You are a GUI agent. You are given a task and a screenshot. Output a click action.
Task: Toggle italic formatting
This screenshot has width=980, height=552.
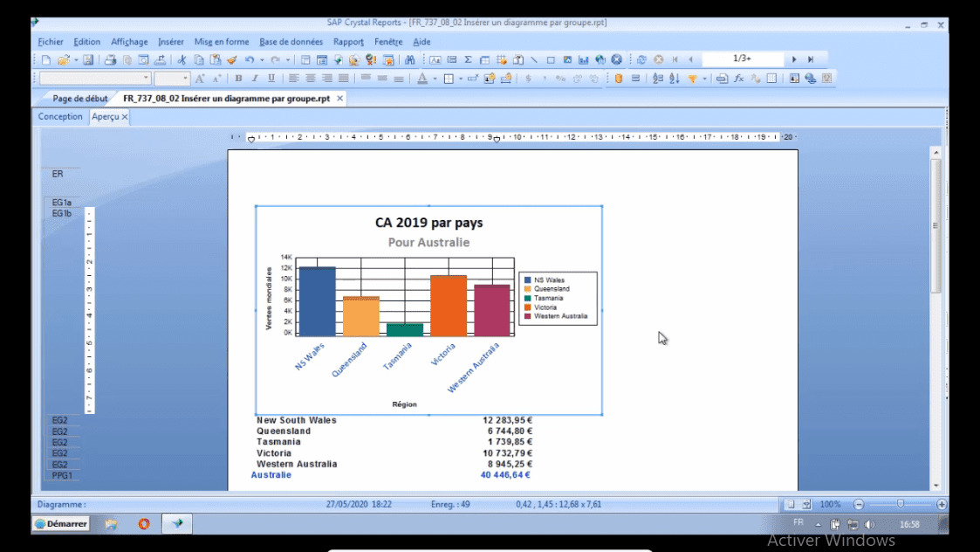click(x=255, y=79)
